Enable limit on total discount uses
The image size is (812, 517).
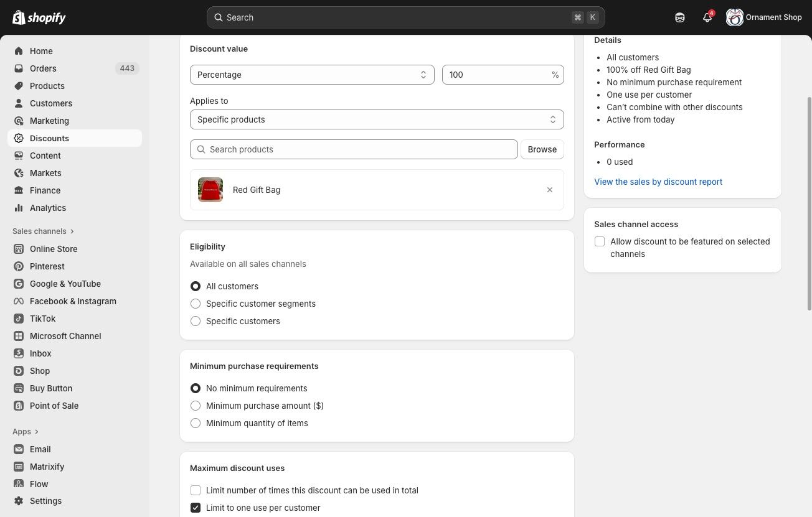[x=196, y=490]
